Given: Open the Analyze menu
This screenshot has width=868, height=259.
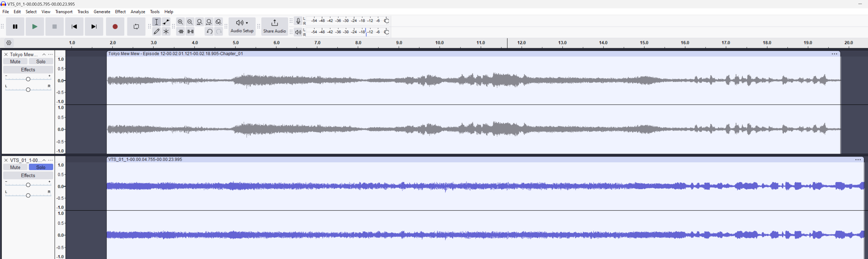Looking at the screenshot, I should coord(138,12).
